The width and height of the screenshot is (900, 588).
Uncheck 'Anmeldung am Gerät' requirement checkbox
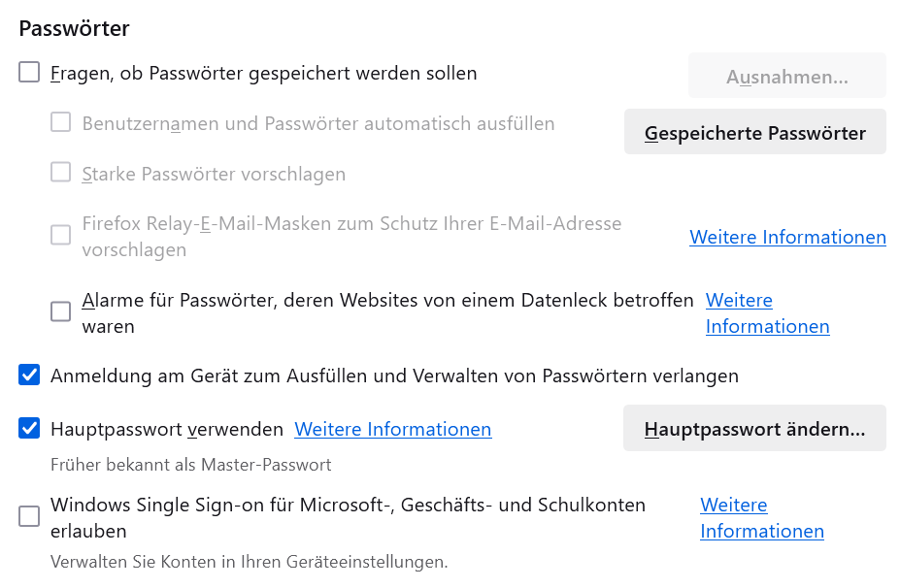click(x=29, y=375)
